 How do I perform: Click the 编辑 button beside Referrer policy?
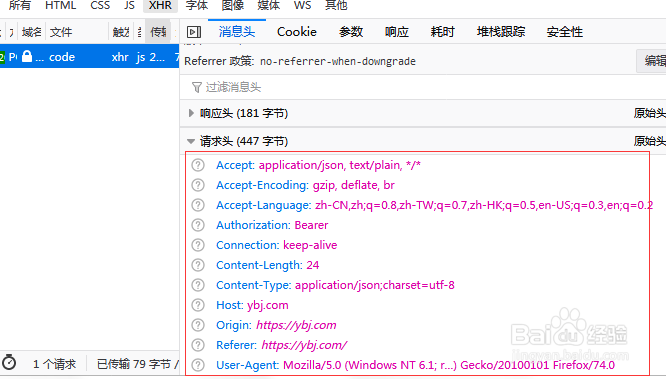coord(652,61)
